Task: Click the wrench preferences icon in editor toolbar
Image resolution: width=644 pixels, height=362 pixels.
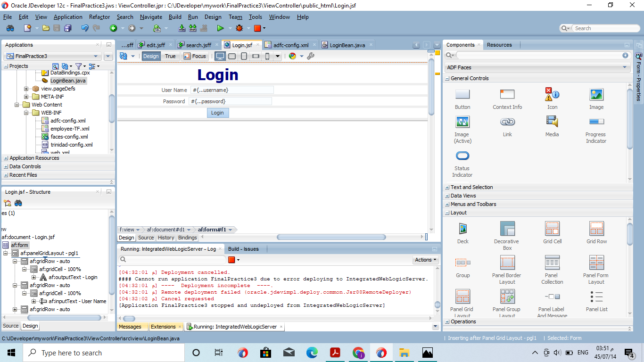Action: 310,56
